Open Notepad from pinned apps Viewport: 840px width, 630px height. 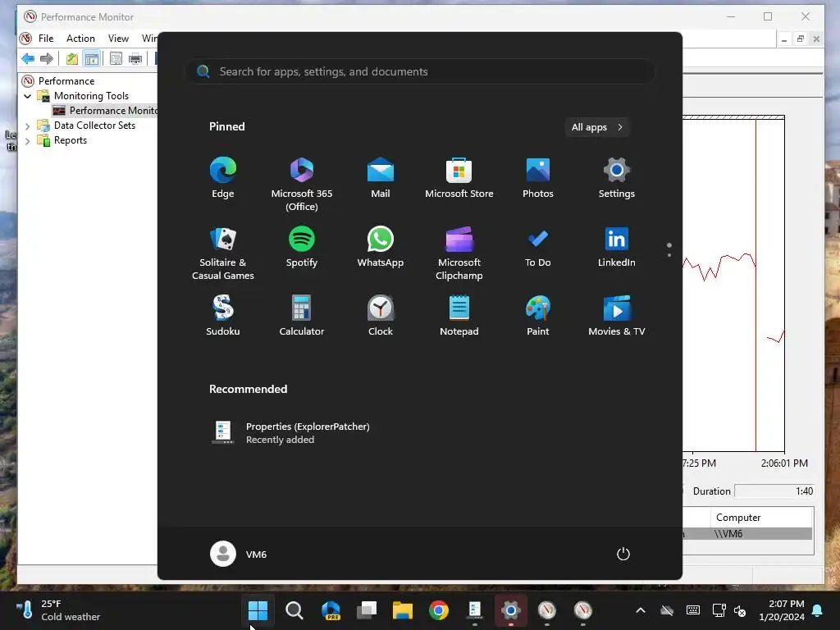459,316
